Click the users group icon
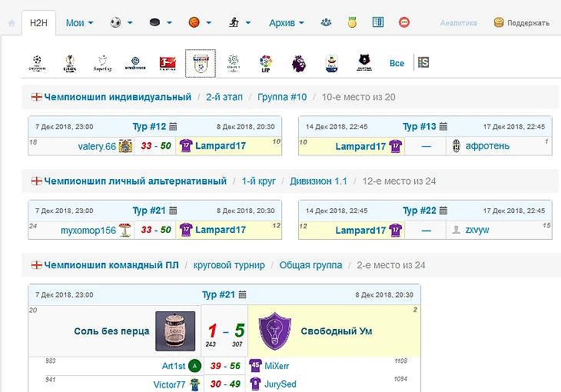 point(326,22)
